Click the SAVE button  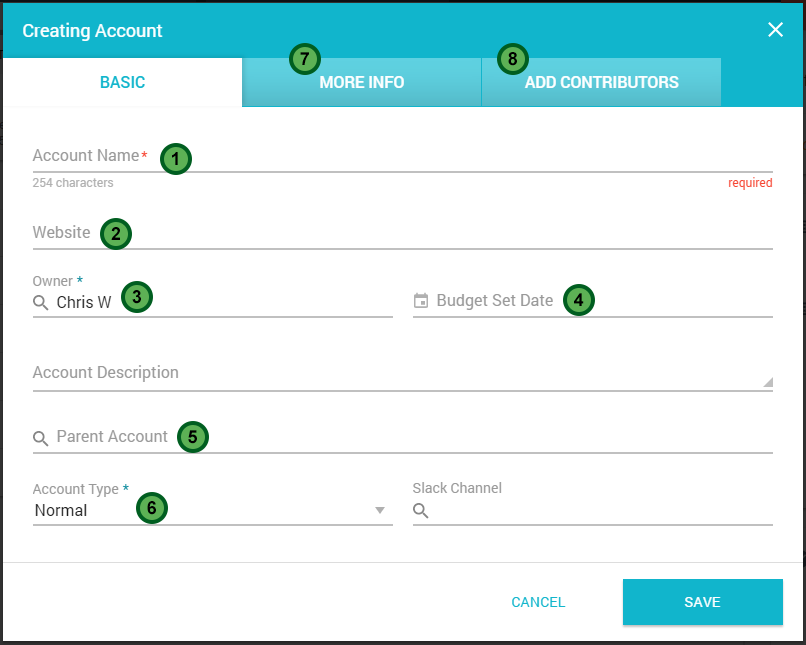703,602
